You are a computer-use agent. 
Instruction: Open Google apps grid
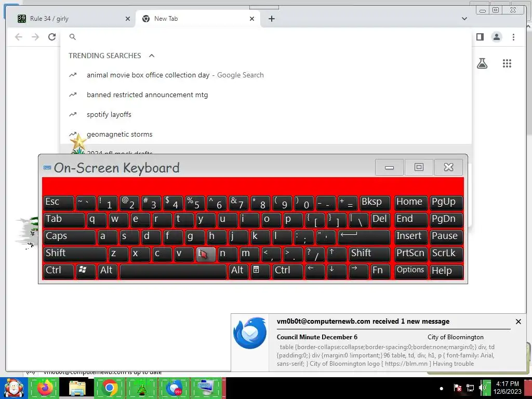(x=507, y=63)
